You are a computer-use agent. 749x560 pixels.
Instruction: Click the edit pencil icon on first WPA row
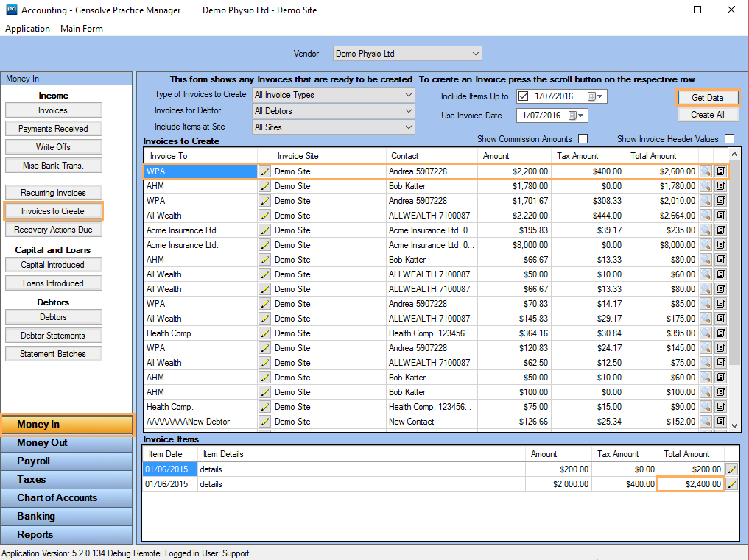pos(264,171)
